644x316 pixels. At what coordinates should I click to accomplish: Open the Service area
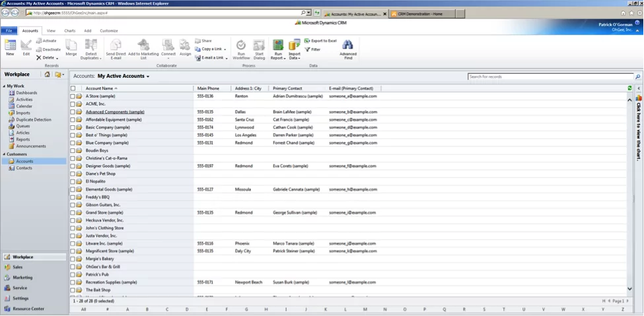(20, 288)
